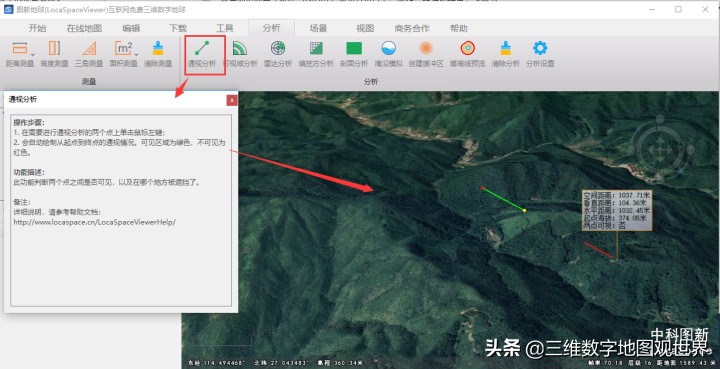Click the 备注 heading in help panel
720x369 pixels.
[x=22, y=202]
